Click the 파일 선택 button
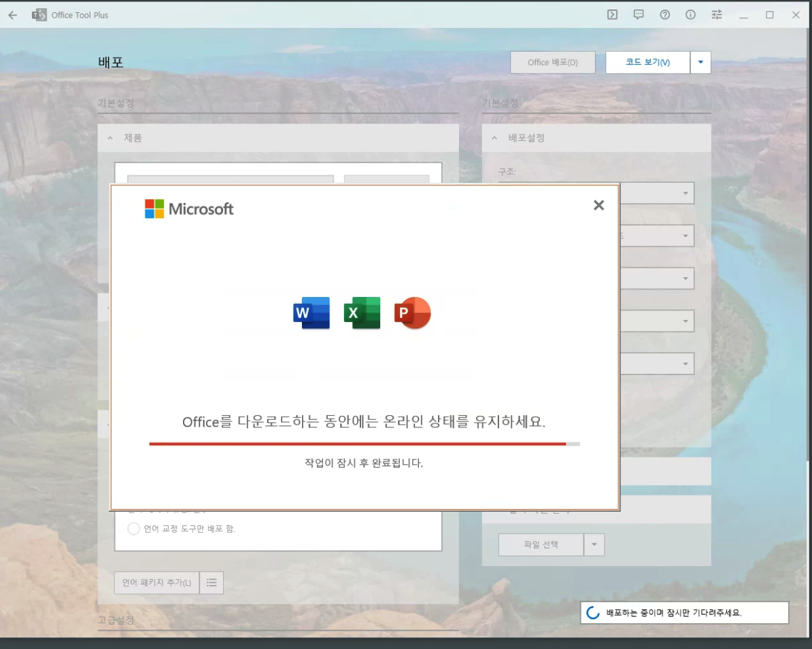 pyautogui.click(x=541, y=544)
